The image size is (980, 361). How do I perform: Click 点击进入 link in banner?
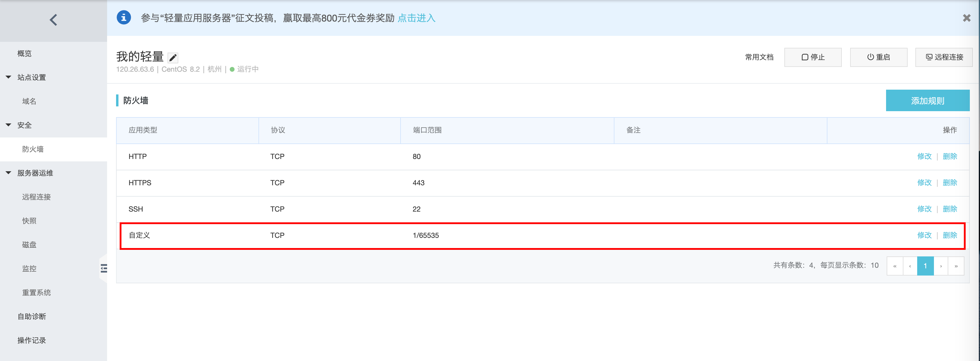(416, 18)
